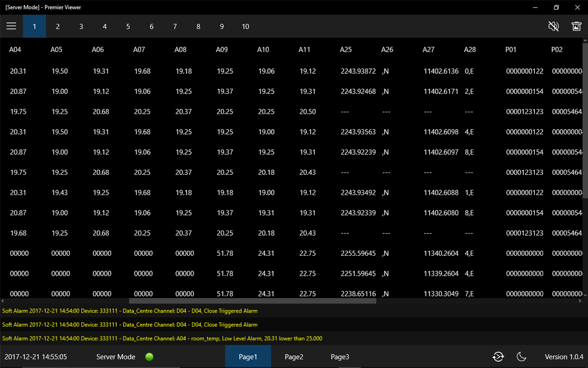The width and height of the screenshot is (588, 368).
Task: Switch to view tab 5
Action: [x=128, y=26]
